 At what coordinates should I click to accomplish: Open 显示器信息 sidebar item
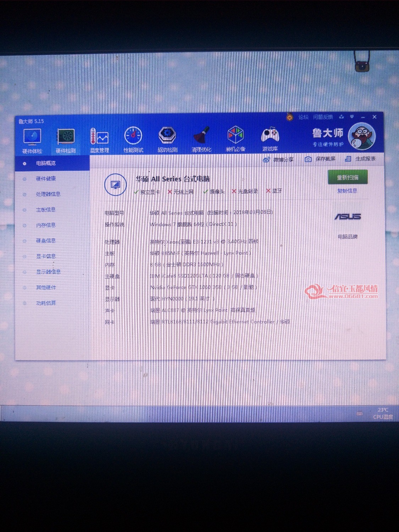click(x=48, y=272)
